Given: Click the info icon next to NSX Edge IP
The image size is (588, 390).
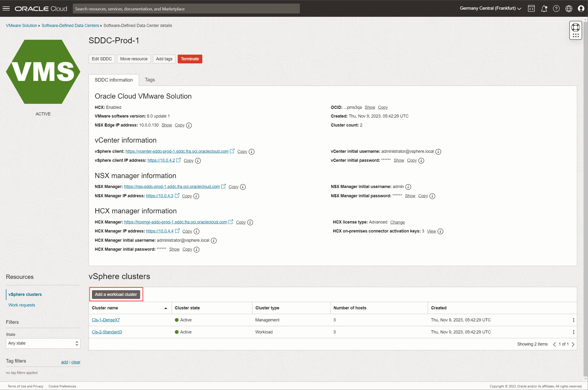Looking at the screenshot, I should coord(189,125).
